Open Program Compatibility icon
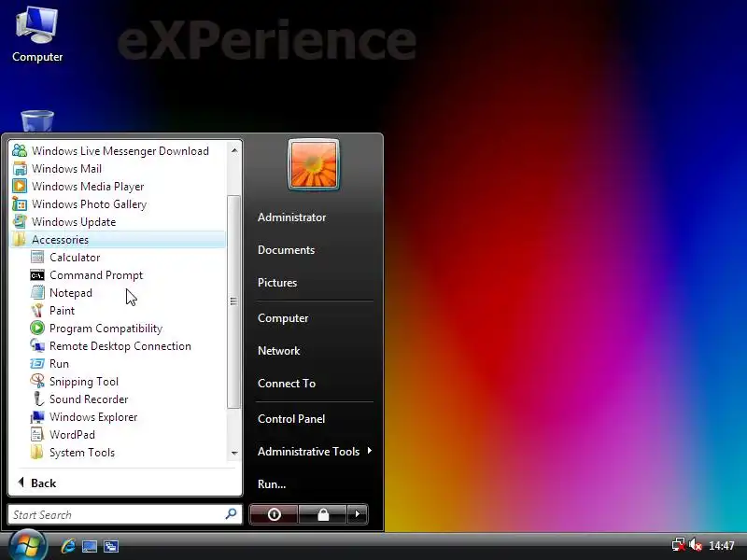Screen dimensions: 747x560 click(37, 329)
